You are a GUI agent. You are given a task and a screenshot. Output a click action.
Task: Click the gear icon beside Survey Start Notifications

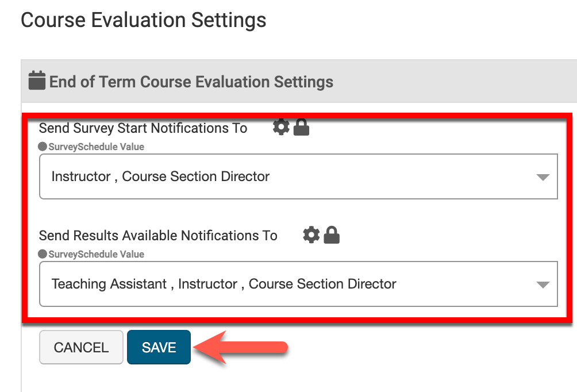[281, 127]
